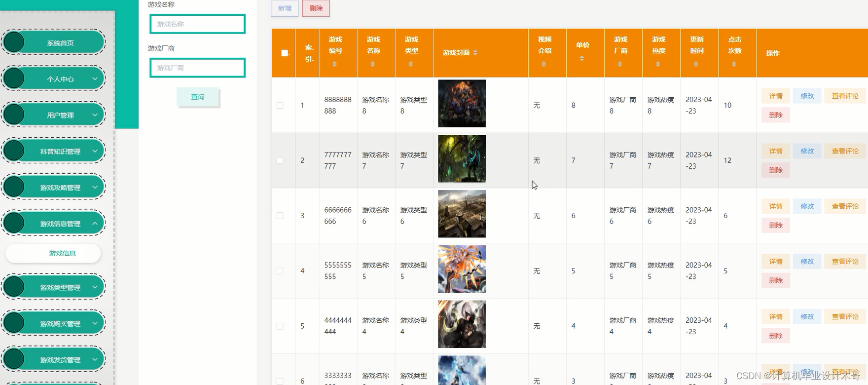Expand the 个人中心 menu chevron
Screen dimensions: 868x385
(x=95, y=78)
